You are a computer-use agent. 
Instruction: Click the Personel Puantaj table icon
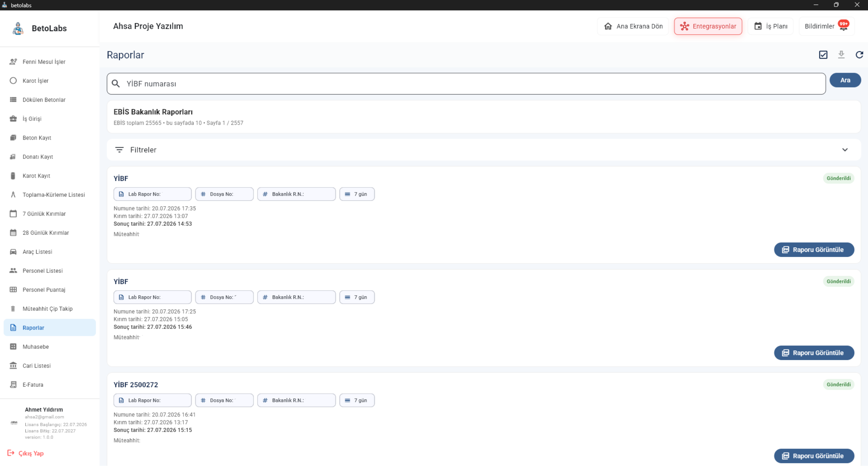13,290
